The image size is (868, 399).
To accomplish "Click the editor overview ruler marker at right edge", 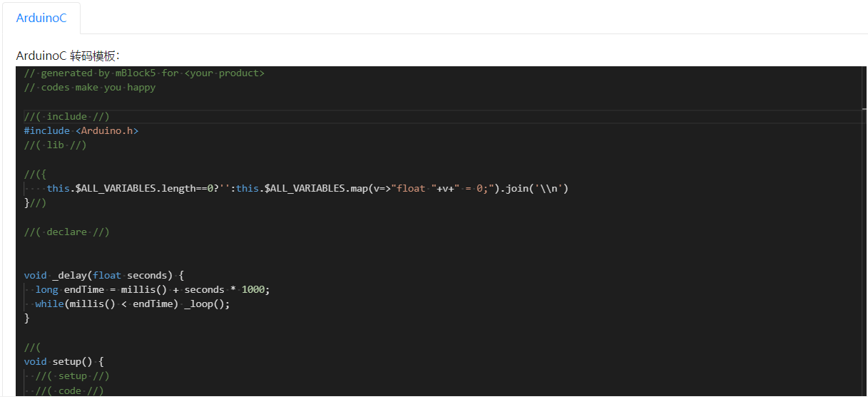I will coord(864,109).
